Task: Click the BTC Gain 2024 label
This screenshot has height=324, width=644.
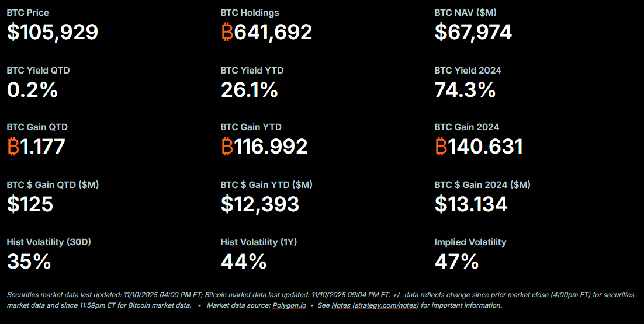Action: click(x=466, y=127)
